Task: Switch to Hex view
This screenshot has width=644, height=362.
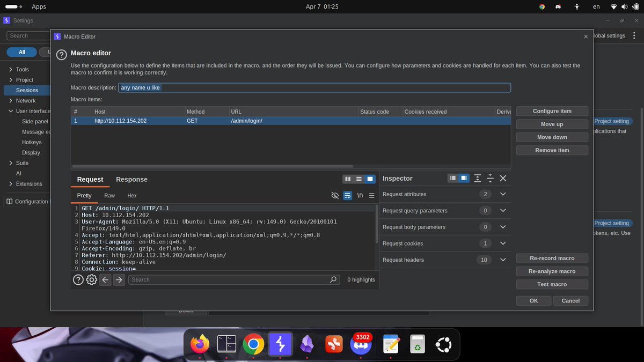Action: click(132, 196)
